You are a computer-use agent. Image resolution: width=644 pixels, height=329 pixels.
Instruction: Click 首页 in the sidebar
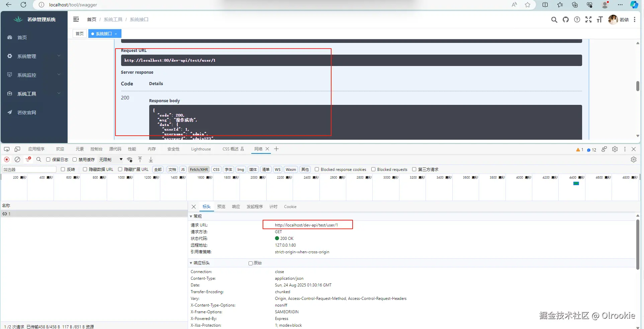click(34, 38)
